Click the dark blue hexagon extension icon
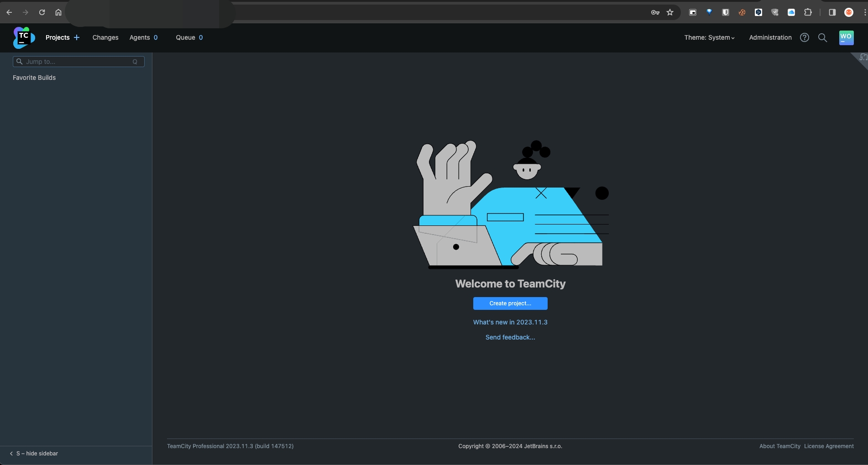The height and width of the screenshot is (465, 868). [758, 12]
